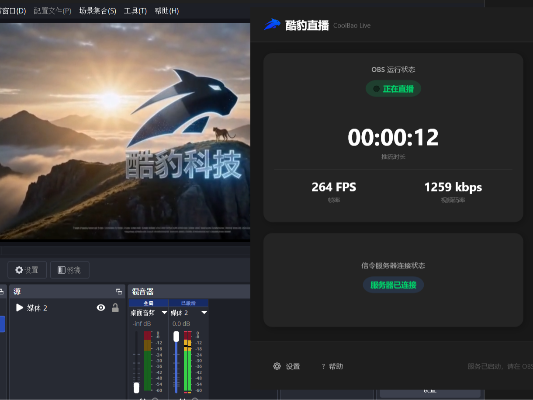This screenshot has width=533, height=400.
Task: Click the 服务器已连接 status badge
Action: (x=393, y=285)
